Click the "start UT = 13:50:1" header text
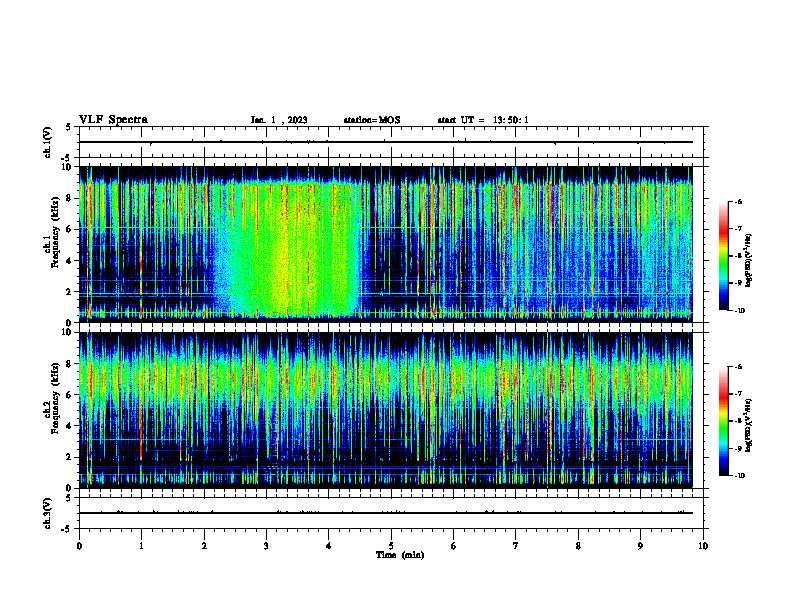This screenshot has height=612, width=792. (x=483, y=120)
